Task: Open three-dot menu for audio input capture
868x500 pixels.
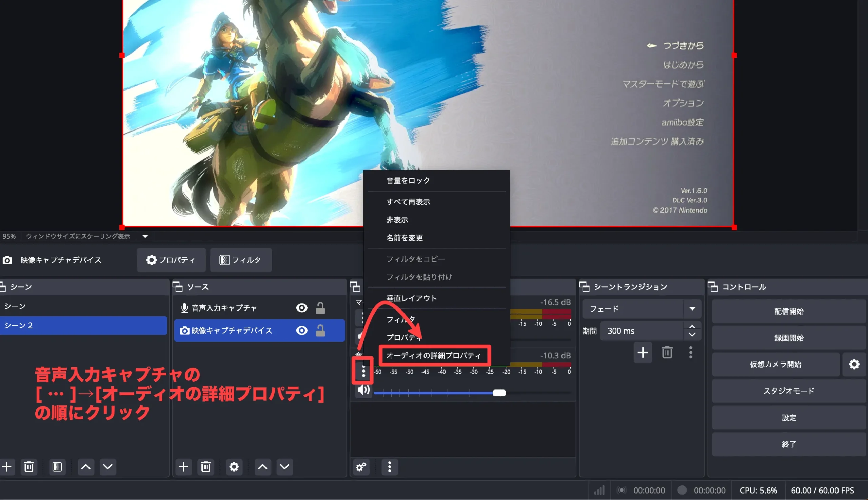Action: coord(363,371)
